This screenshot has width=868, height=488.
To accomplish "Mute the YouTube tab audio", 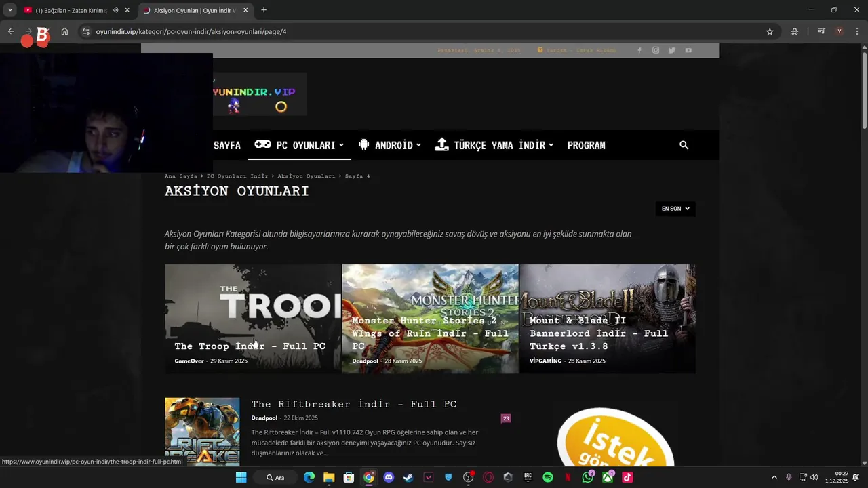I will [x=115, y=10].
